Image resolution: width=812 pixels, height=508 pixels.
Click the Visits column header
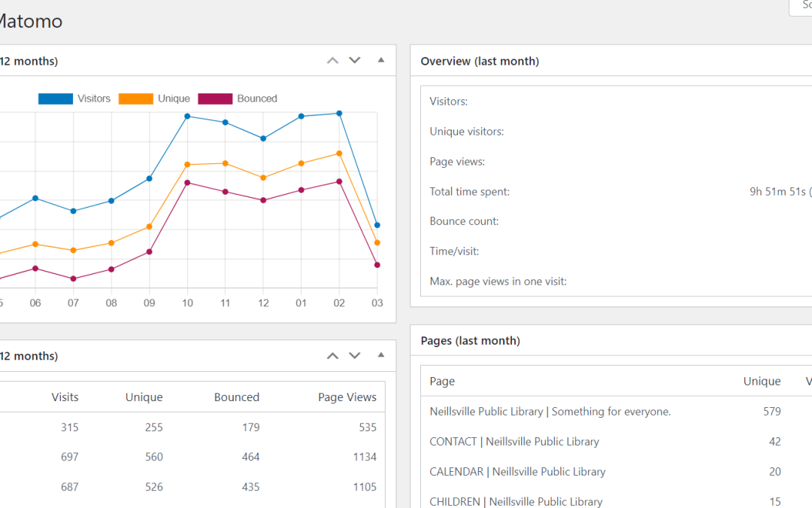65,397
